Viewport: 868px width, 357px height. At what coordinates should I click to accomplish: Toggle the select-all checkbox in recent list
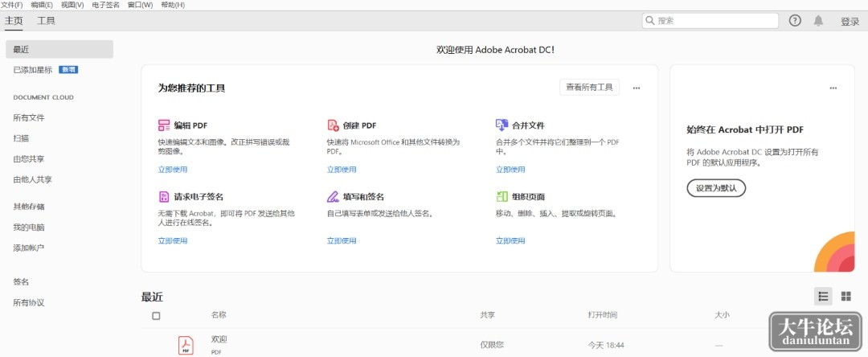156,316
